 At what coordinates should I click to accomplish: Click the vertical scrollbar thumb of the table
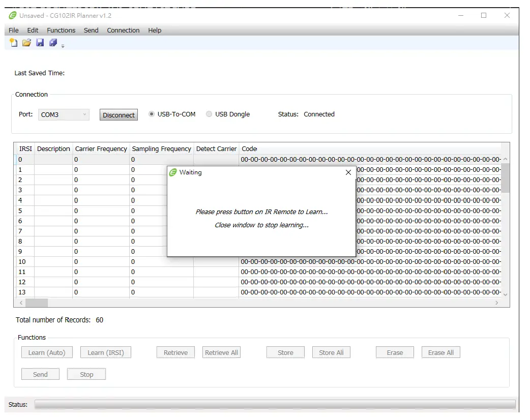tap(505, 178)
